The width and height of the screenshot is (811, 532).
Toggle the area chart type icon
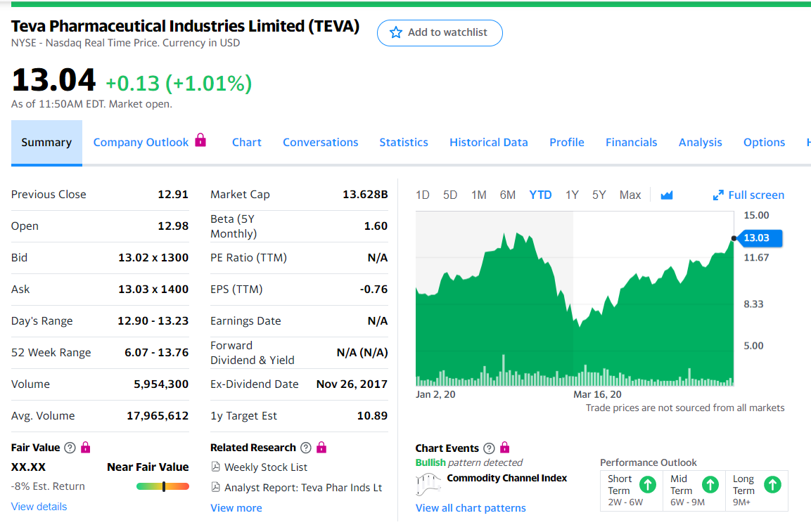tap(667, 195)
